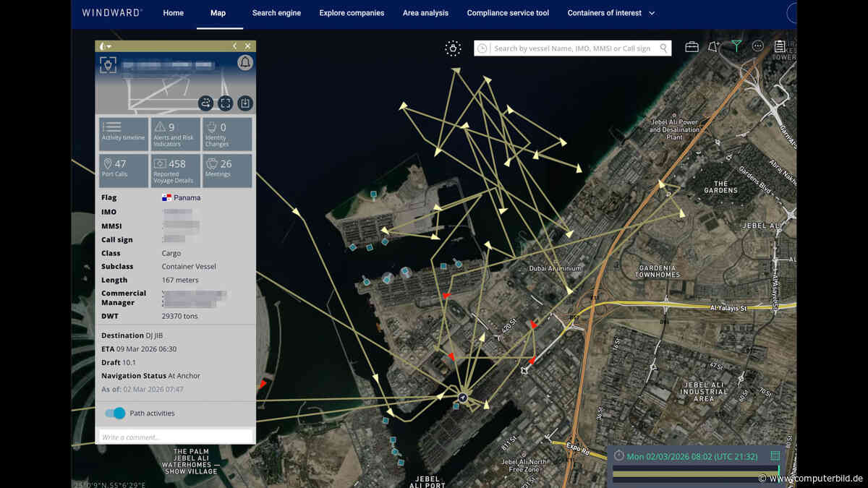
Task: Click the Dubai Aluminium map label
Action: click(556, 268)
